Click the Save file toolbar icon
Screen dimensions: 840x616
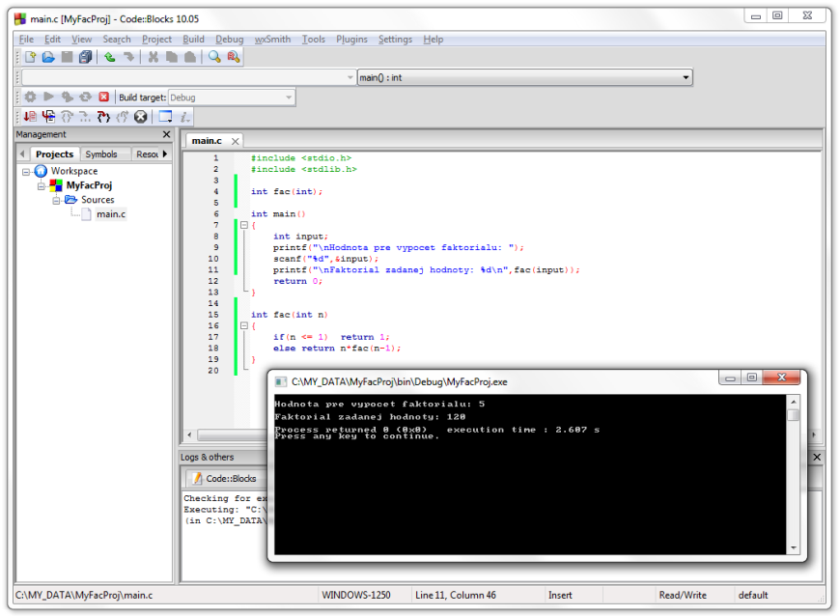pos(67,57)
